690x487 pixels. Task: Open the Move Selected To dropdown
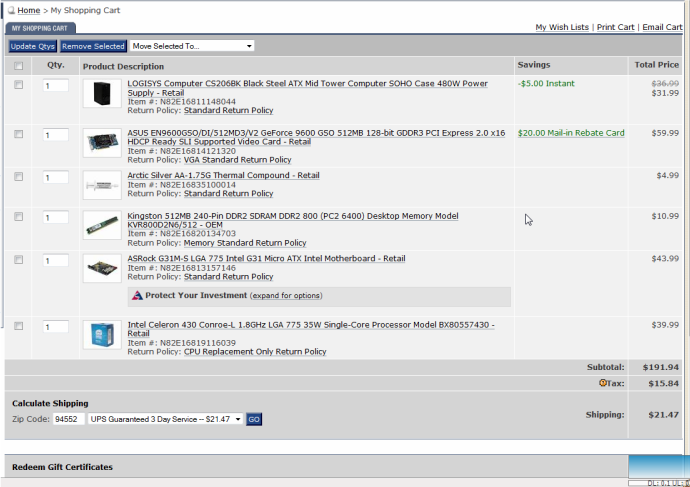pos(192,46)
